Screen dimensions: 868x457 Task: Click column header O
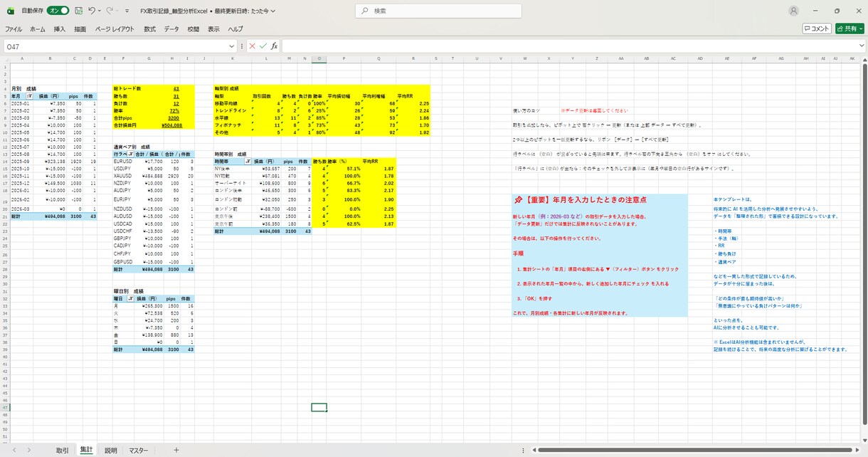point(319,58)
